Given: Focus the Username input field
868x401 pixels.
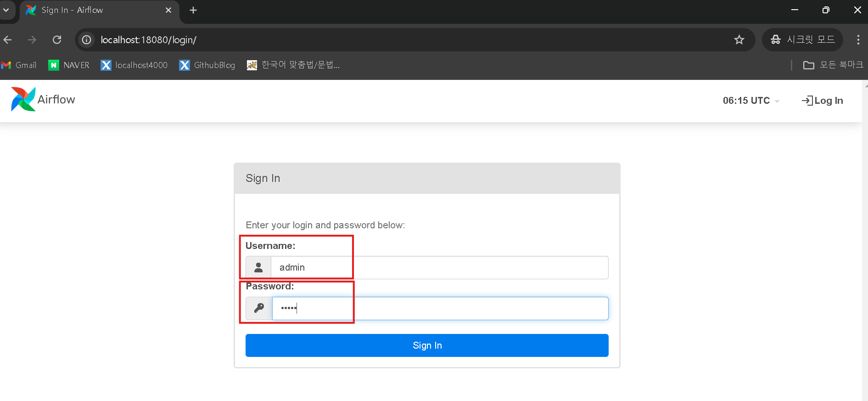Looking at the screenshot, I should coord(439,267).
